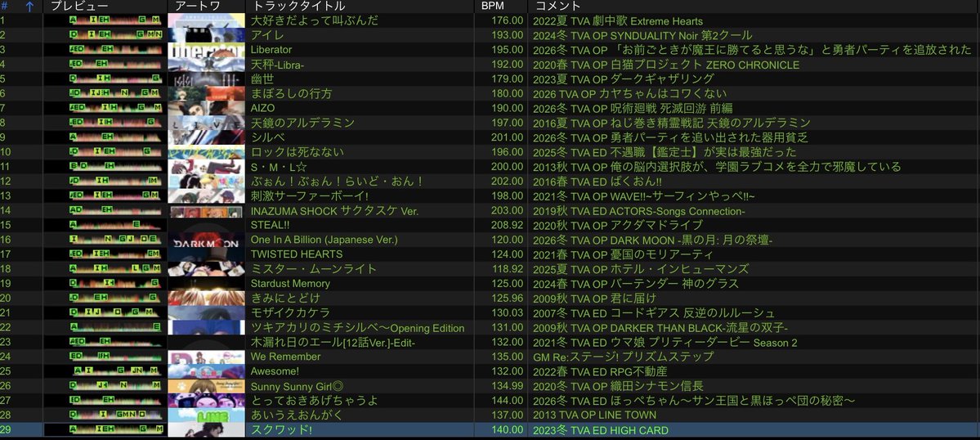The width and height of the screenshot is (980, 440).
Task: Click artwork thumbnail of ロックは死なない
Action: [x=206, y=152]
